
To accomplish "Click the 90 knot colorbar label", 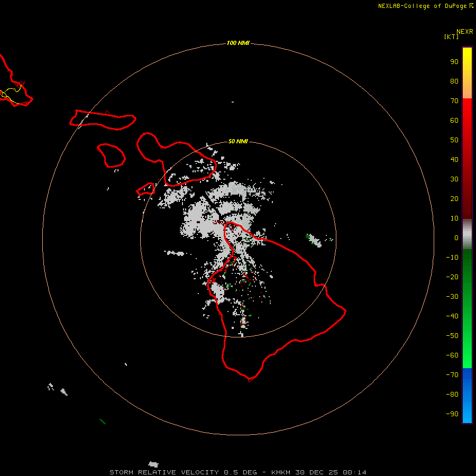I will pos(454,62).
